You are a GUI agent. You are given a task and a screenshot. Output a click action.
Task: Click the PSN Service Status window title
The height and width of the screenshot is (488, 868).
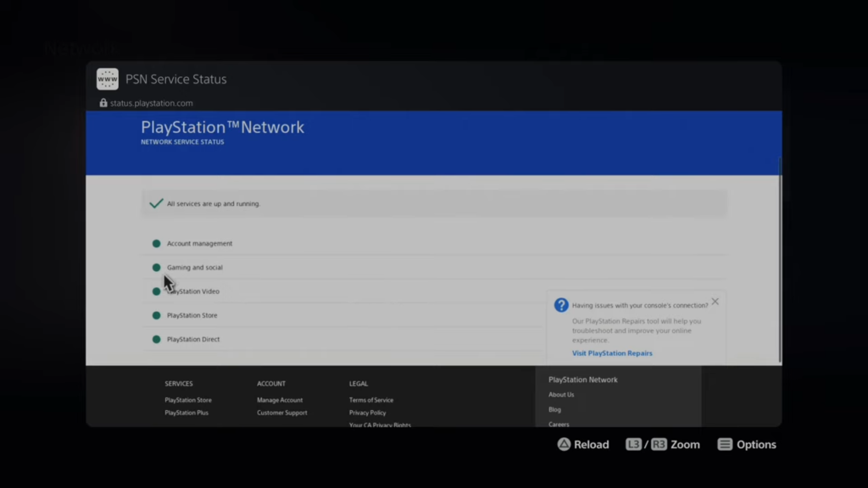point(176,79)
